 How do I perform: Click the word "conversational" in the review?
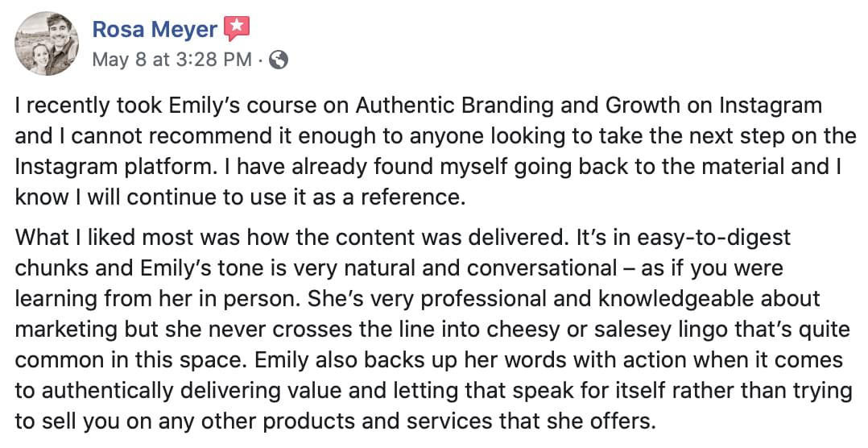[x=542, y=268]
